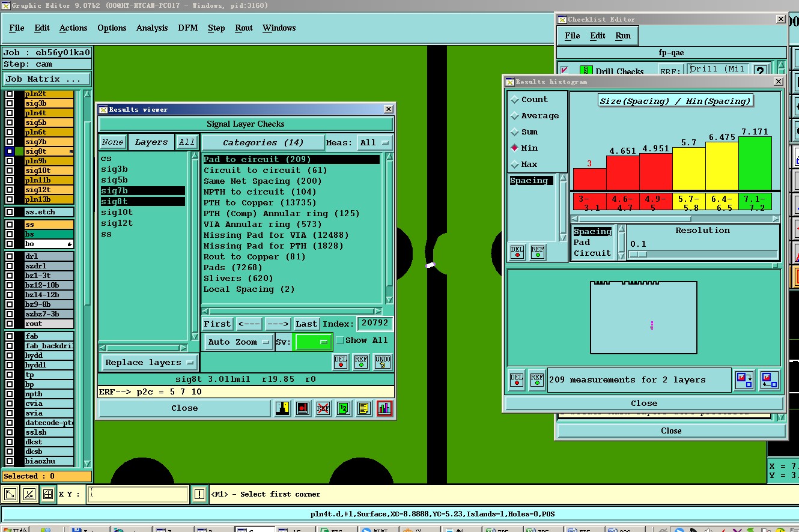Viewport: 799px width, 532px height.
Task: Open the Analysis menu
Action: (x=152, y=28)
